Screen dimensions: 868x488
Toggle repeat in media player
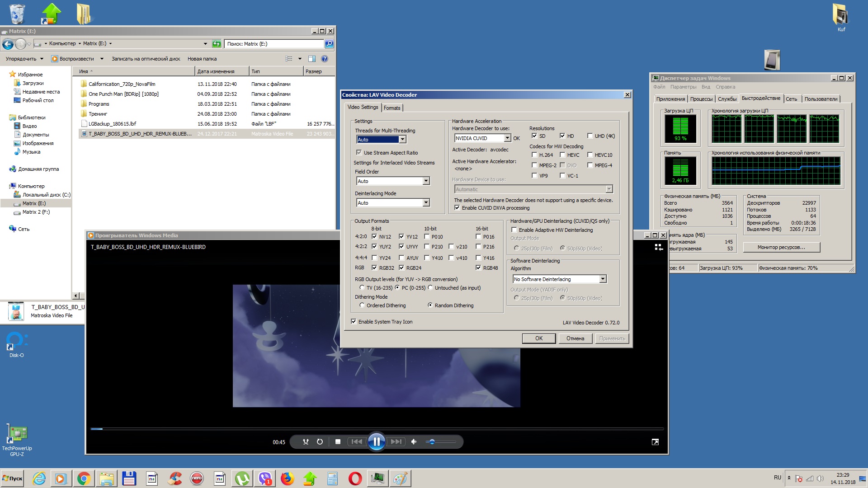coord(320,441)
